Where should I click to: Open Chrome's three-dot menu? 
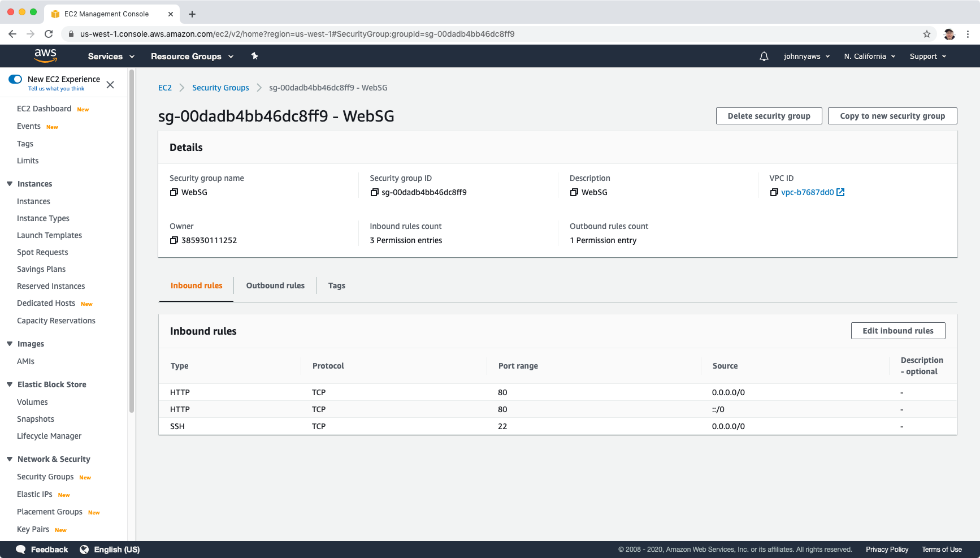(968, 34)
